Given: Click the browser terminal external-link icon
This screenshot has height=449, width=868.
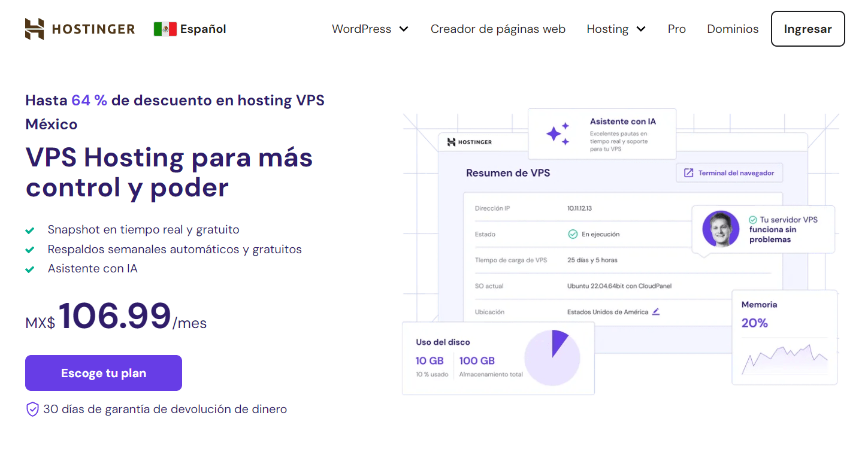Looking at the screenshot, I should pyautogui.click(x=688, y=173).
